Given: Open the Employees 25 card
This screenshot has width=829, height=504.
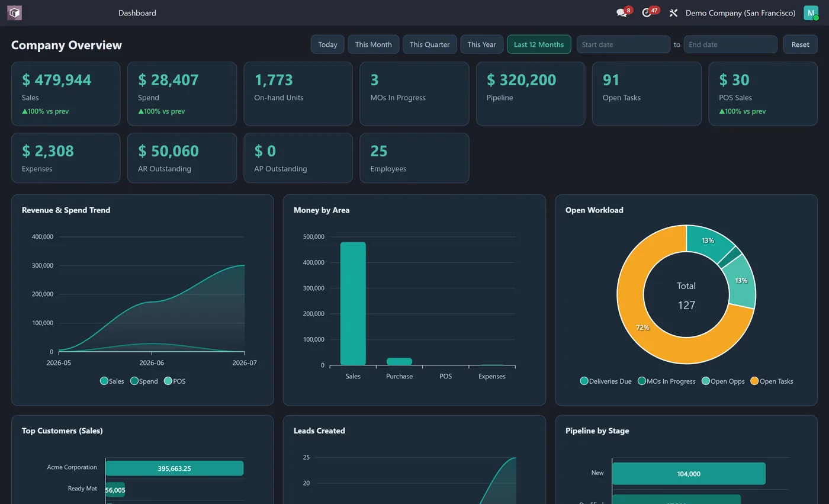Looking at the screenshot, I should 415,158.
